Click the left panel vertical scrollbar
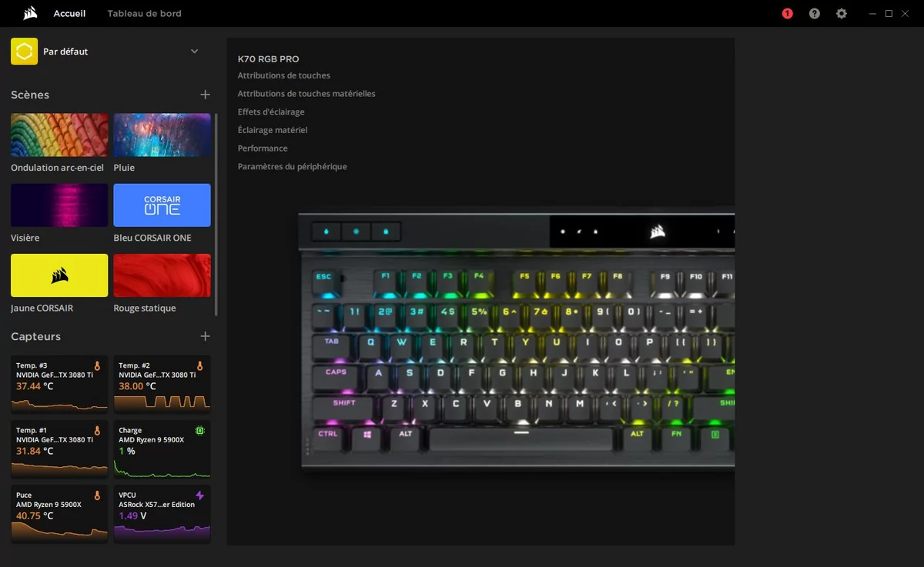Screen dimensions: 924x567 point(216,215)
